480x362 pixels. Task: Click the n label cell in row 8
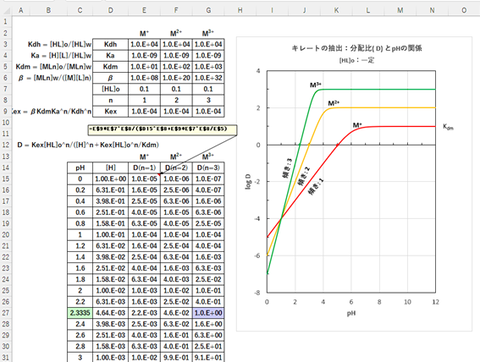[x=110, y=100]
